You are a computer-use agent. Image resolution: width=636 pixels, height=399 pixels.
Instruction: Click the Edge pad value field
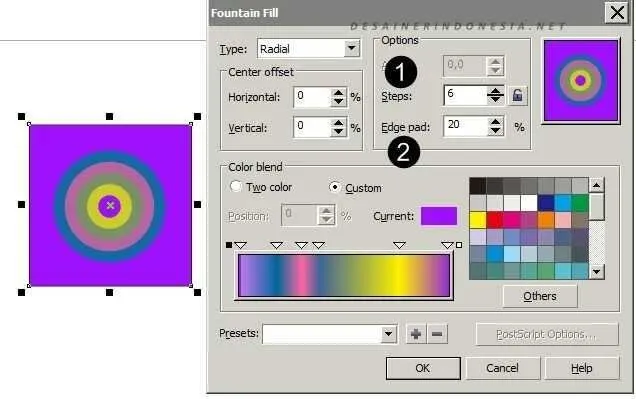tap(466, 126)
